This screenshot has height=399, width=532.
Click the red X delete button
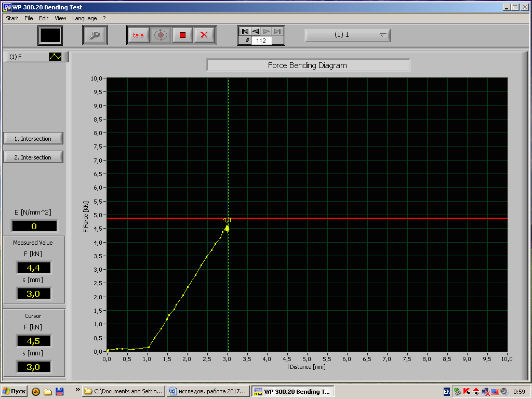click(204, 35)
